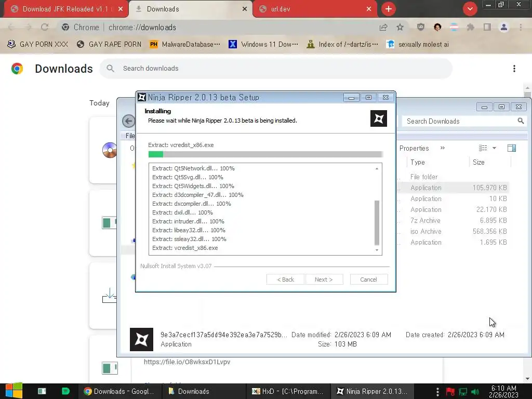The width and height of the screenshot is (532, 399).
Task: Click Next button in installer
Action: click(324, 279)
